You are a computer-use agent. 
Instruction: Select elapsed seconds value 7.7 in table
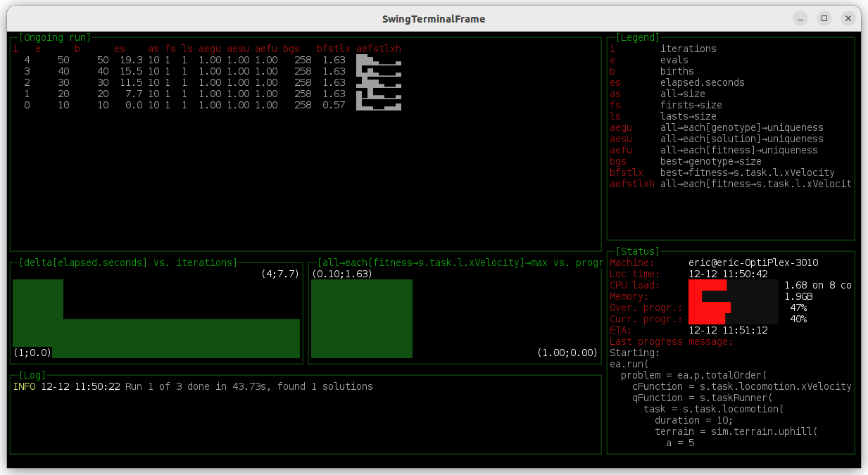click(134, 94)
